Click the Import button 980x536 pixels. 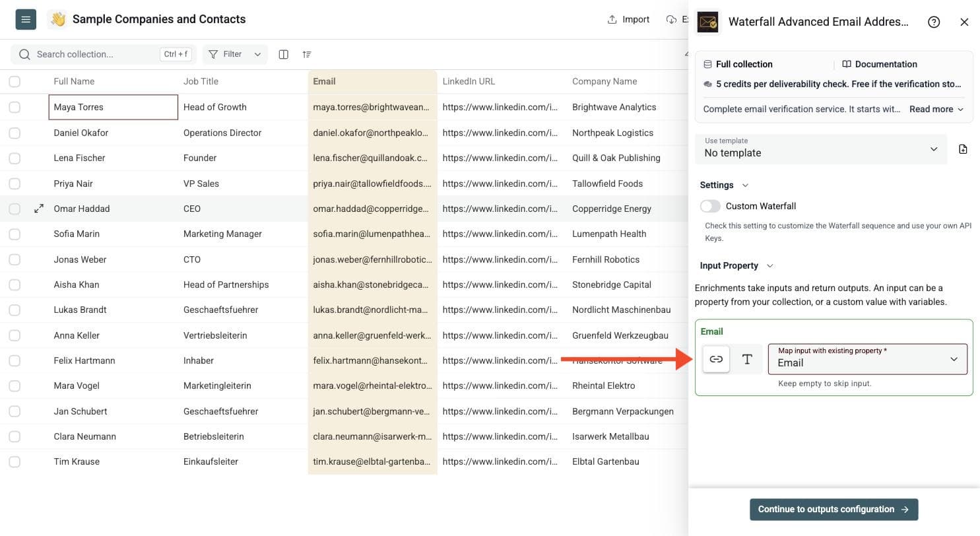tap(628, 19)
